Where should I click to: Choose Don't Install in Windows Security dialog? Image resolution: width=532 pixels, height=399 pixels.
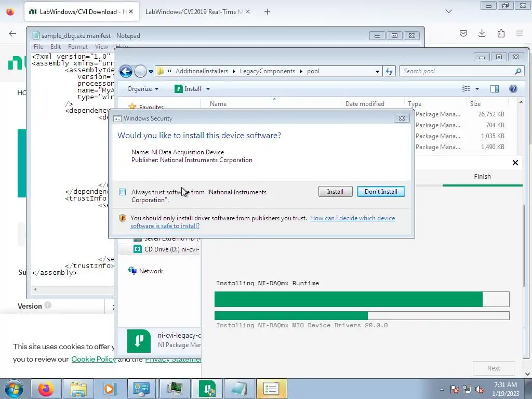(x=381, y=191)
